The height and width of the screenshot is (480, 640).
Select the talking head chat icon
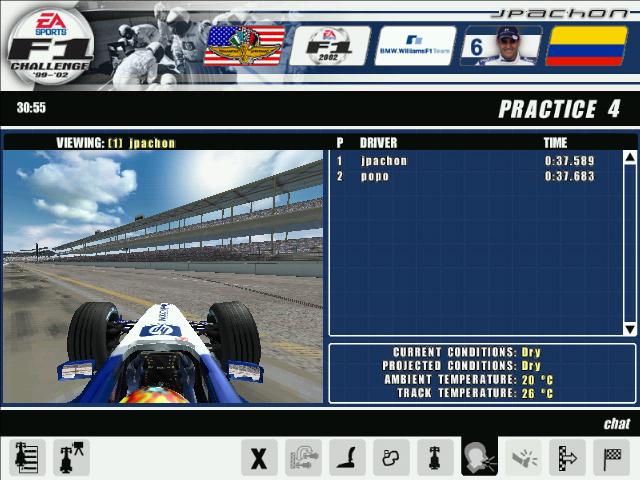pos(480,458)
